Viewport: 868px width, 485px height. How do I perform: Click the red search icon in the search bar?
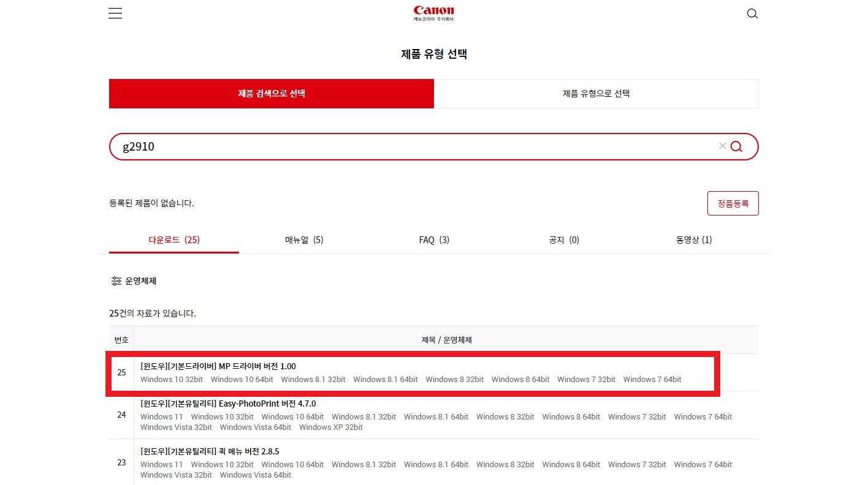[736, 146]
